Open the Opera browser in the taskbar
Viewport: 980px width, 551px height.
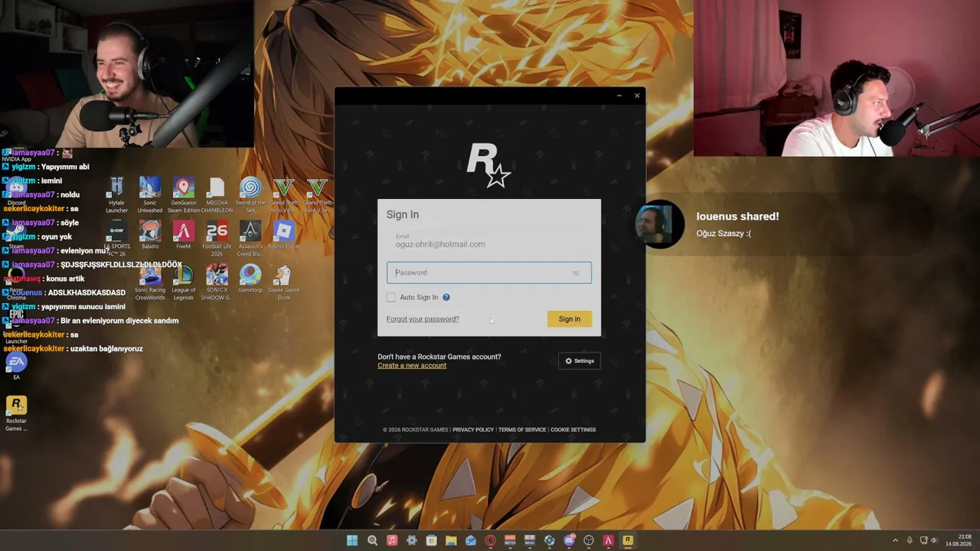coord(490,540)
